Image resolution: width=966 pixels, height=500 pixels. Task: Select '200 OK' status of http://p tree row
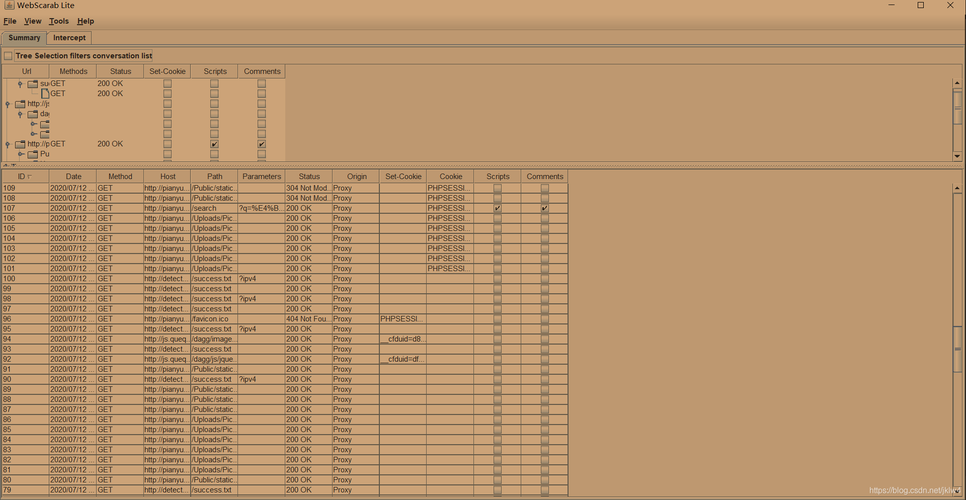tap(120, 144)
